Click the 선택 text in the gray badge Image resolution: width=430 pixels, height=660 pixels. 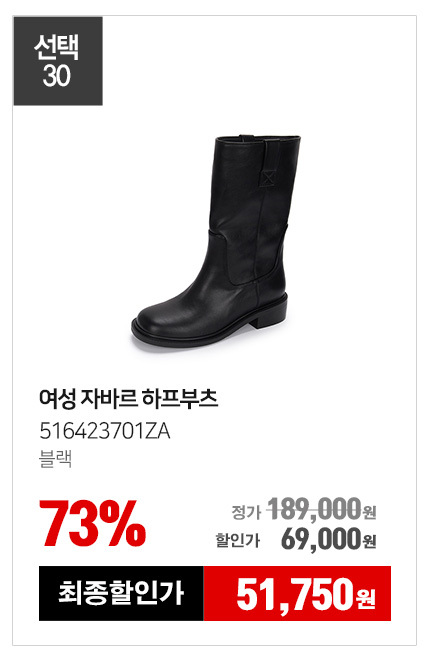pos(57,47)
